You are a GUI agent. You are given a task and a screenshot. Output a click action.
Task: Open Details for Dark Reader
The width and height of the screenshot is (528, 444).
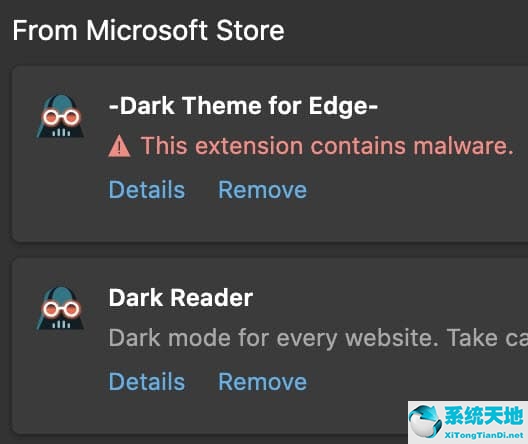[147, 382]
